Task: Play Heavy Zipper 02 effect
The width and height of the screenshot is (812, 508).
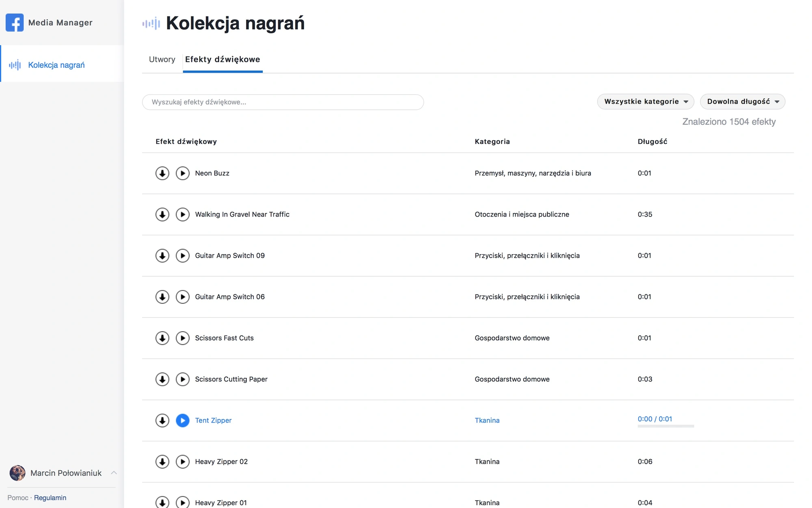Action: tap(183, 462)
